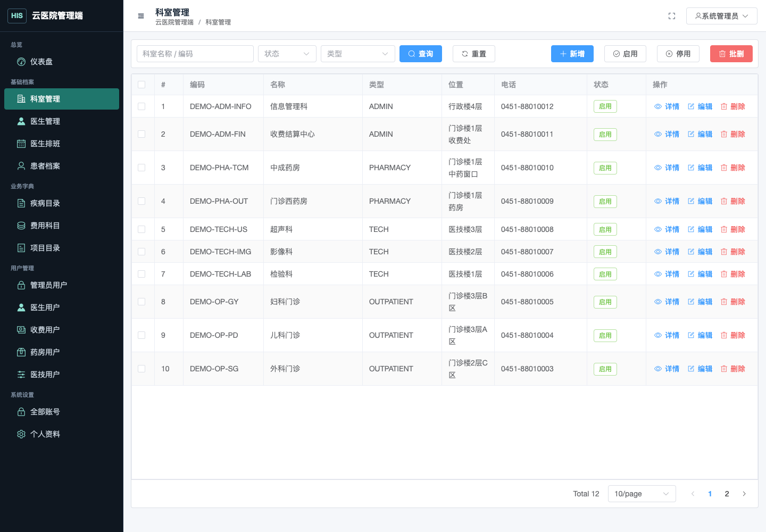The width and height of the screenshot is (766, 532).
Task: Click the 停用 disable button
Action: point(678,54)
